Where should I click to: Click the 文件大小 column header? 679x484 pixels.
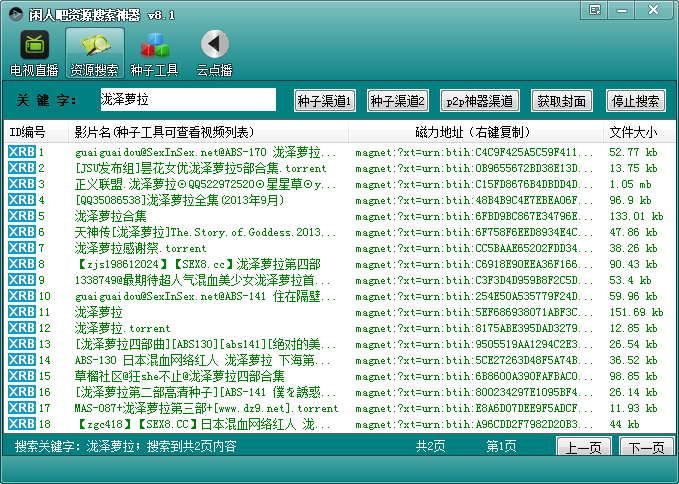point(639,132)
